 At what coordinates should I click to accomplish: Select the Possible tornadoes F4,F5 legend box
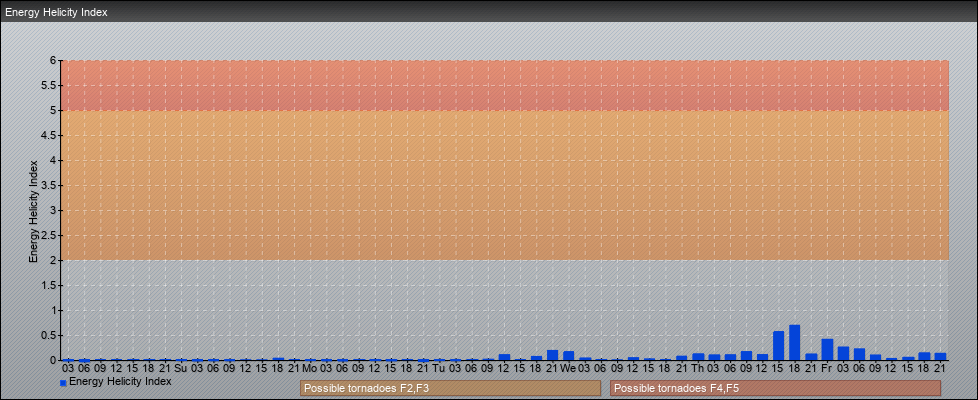[775, 388]
